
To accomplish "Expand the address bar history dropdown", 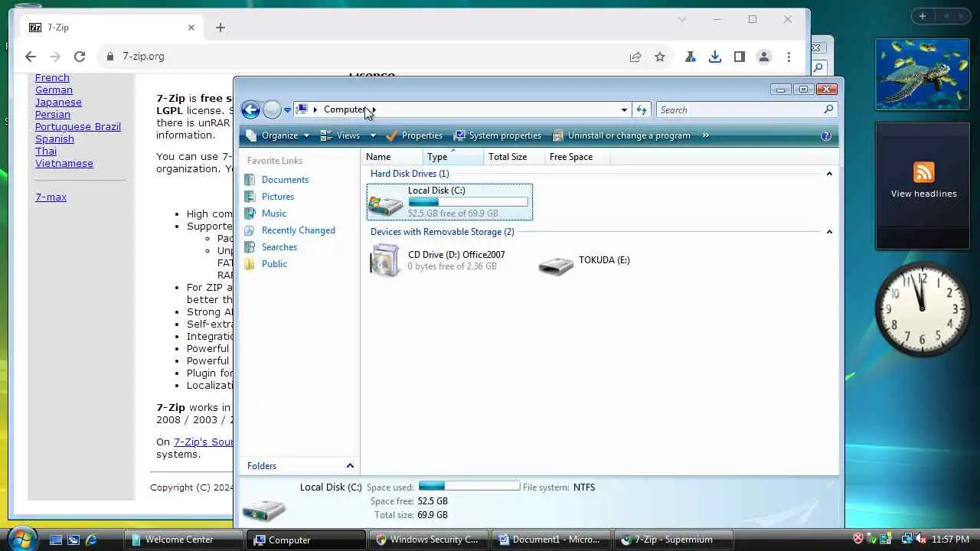I will pos(624,110).
